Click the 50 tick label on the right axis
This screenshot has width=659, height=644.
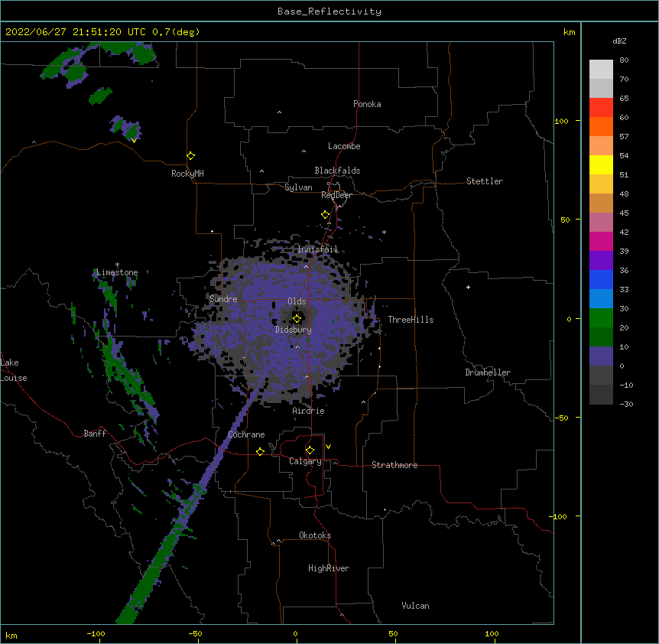(x=565, y=220)
